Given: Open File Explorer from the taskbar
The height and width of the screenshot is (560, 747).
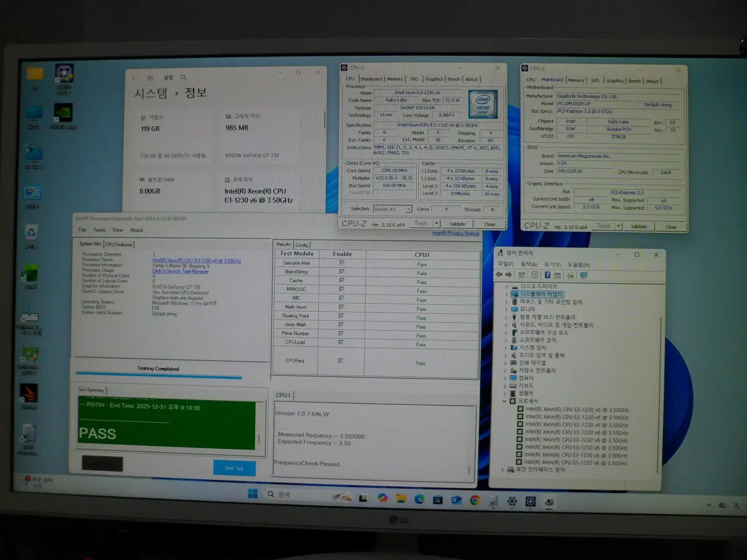Looking at the screenshot, I should click(401, 499).
